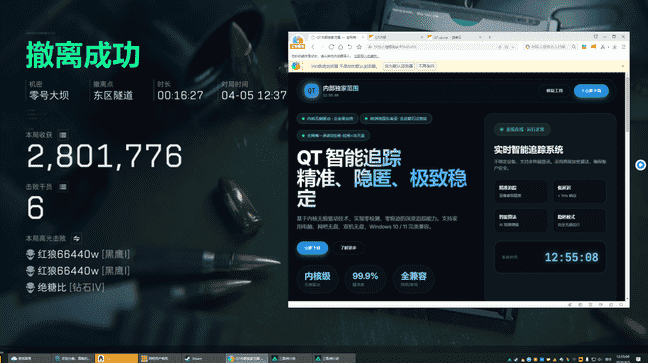Switch to the active browser taskbar item
The image size is (648, 363).
tap(247, 358)
